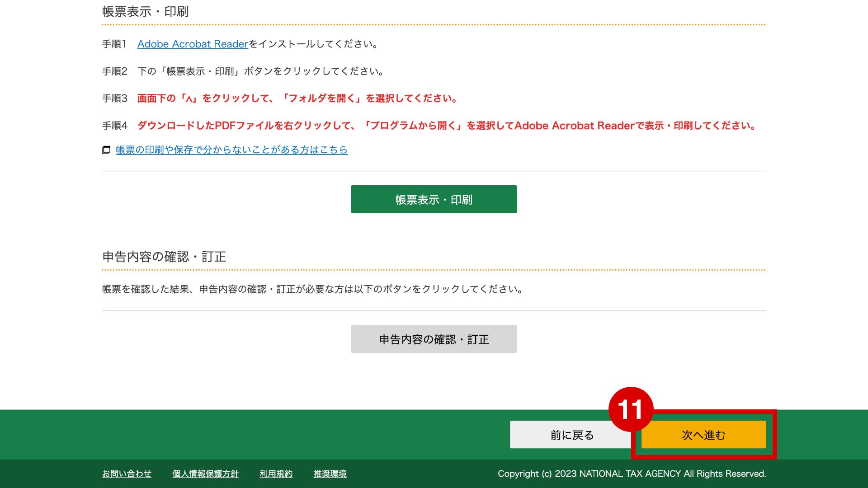The image size is (868, 488).
Task: Click the 帳票を確認した結果 description sentence
Action: coord(313,289)
